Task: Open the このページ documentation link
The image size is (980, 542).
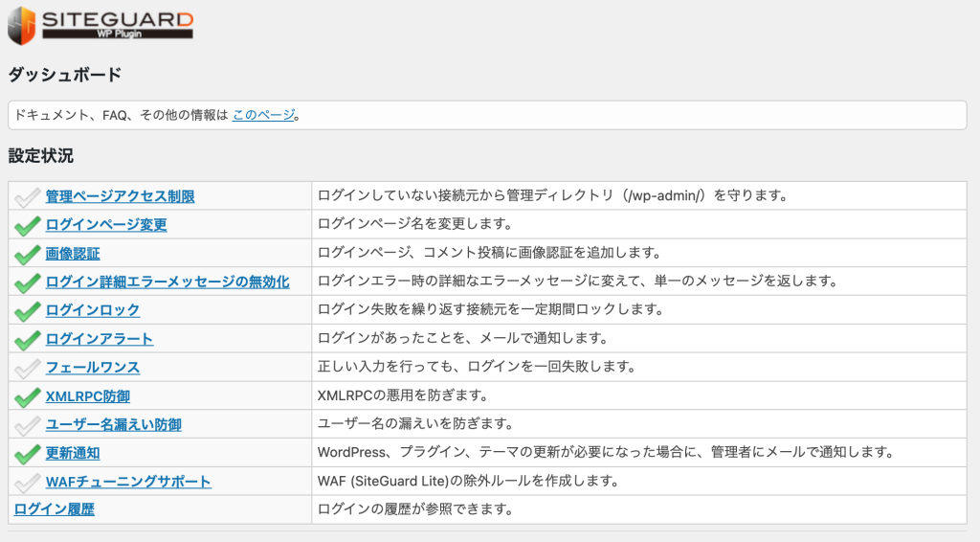Action: 263,115
